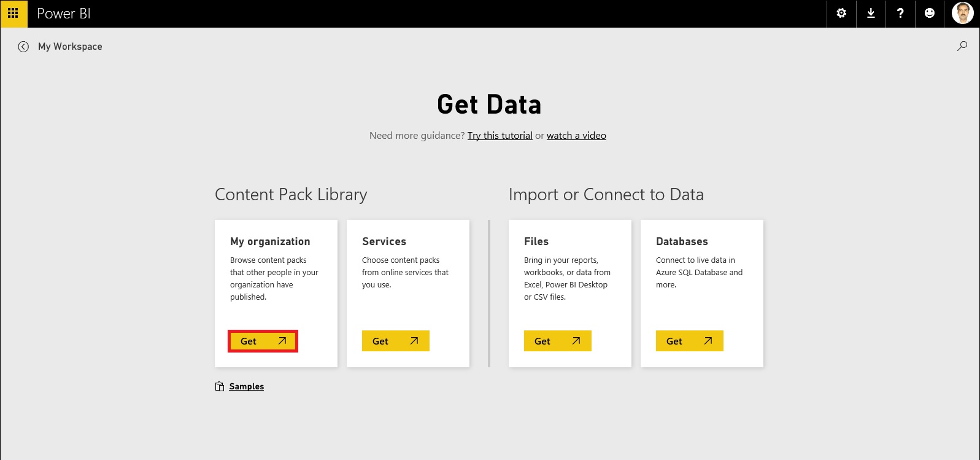Open the Try this tutorial link

click(x=500, y=135)
